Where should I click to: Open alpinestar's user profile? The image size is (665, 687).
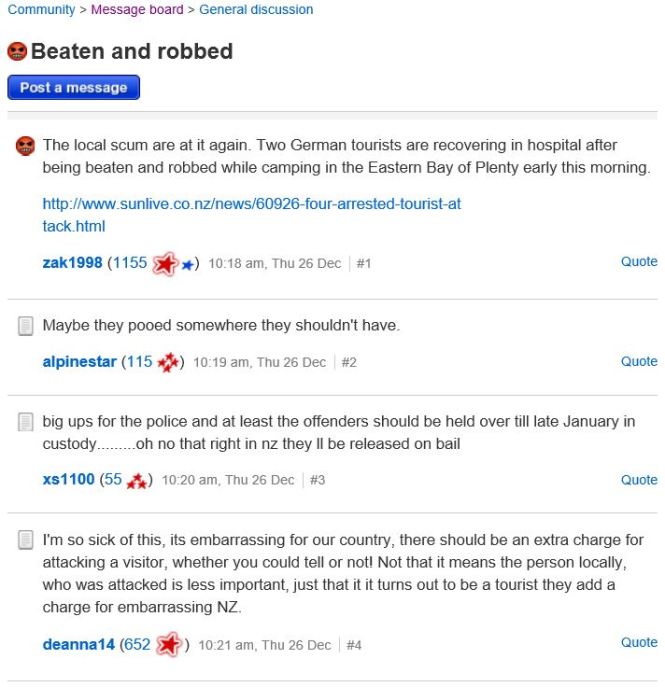pyautogui.click(x=79, y=362)
